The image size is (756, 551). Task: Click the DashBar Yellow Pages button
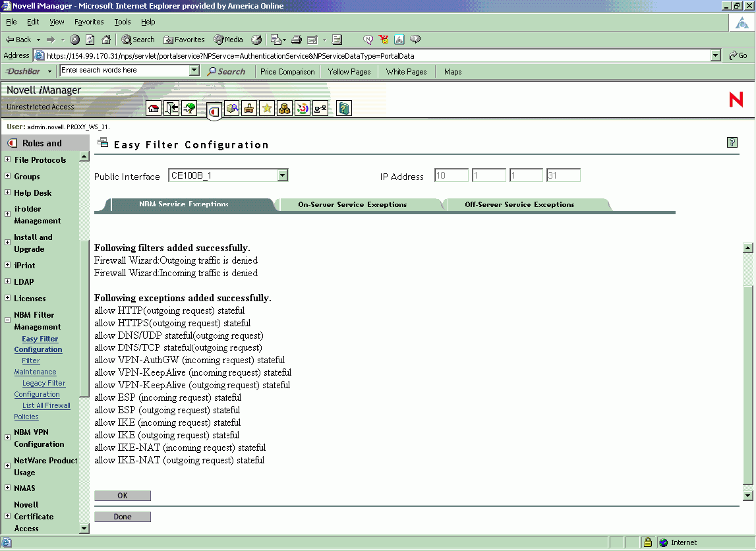coord(349,71)
